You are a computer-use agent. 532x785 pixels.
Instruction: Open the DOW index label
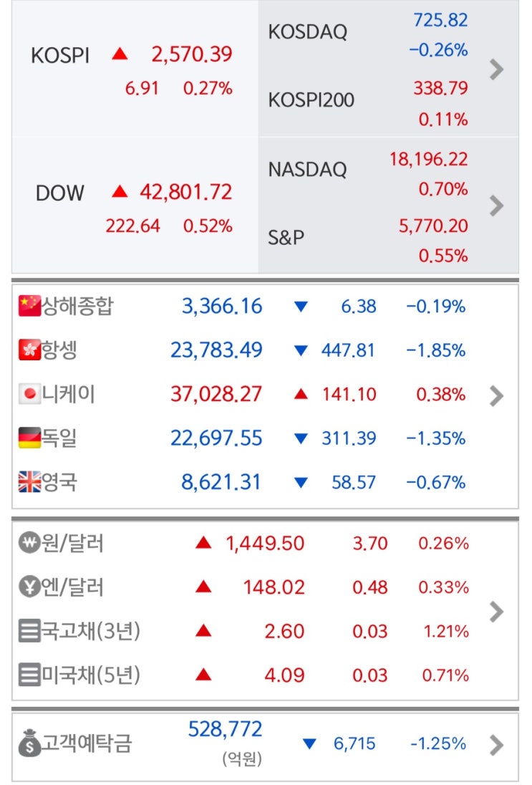click(60, 193)
